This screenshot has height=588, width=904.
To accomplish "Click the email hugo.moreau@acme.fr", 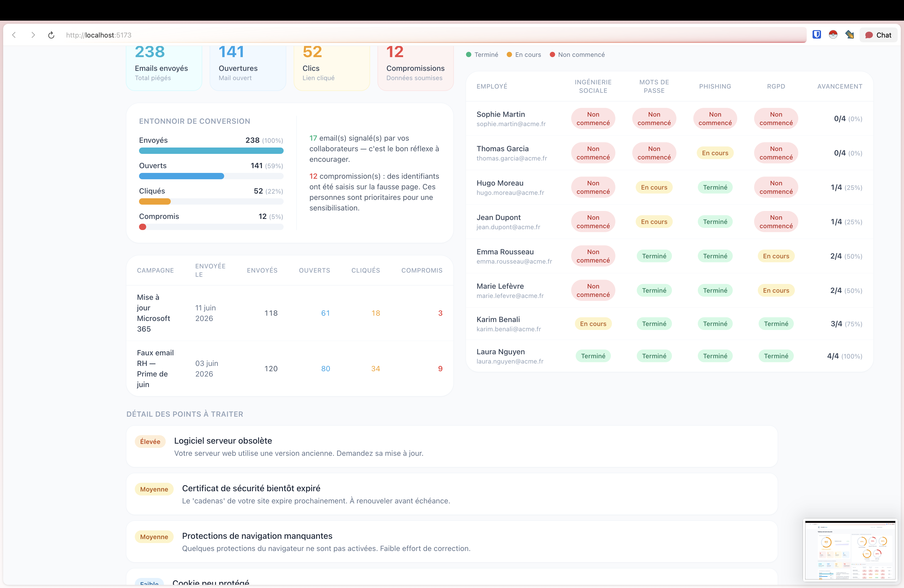I will pyautogui.click(x=510, y=192).
